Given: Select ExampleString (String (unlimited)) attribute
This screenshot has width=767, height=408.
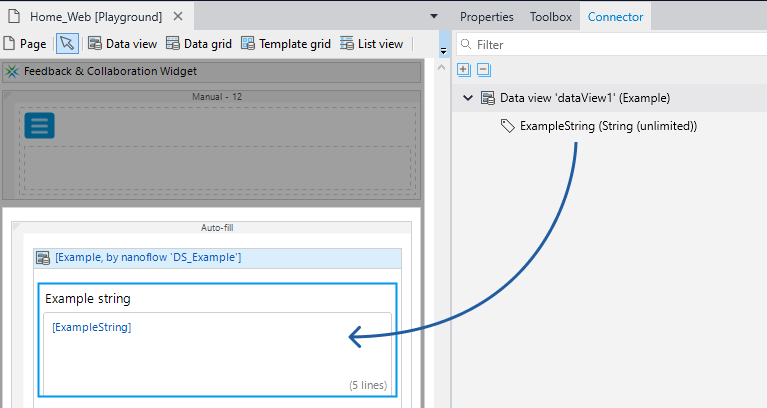Looking at the screenshot, I should (608, 126).
